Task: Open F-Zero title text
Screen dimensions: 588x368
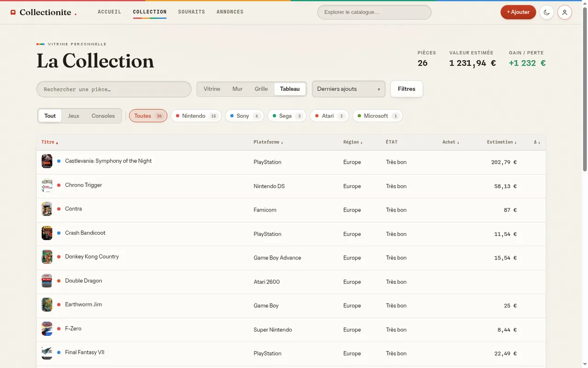Action: (x=73, y=328)
